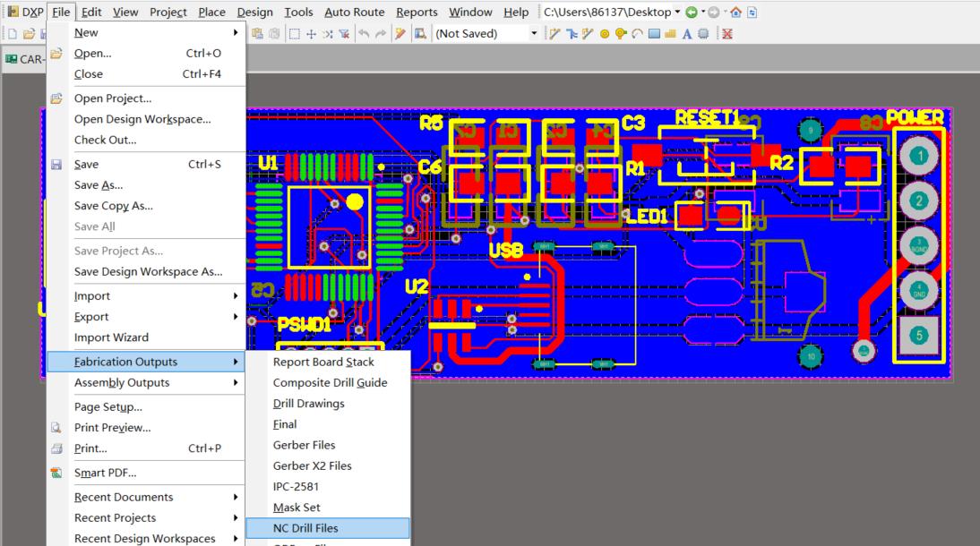Open the Desktop path address dropdown
Viewport: 980px width, 546px height.
(x=677, y=12)
